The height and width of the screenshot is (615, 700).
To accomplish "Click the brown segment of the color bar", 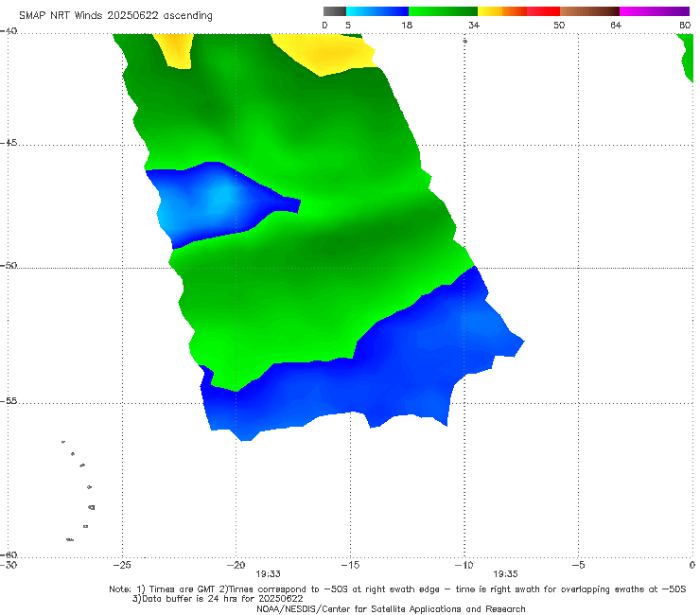I will point(589,11).
